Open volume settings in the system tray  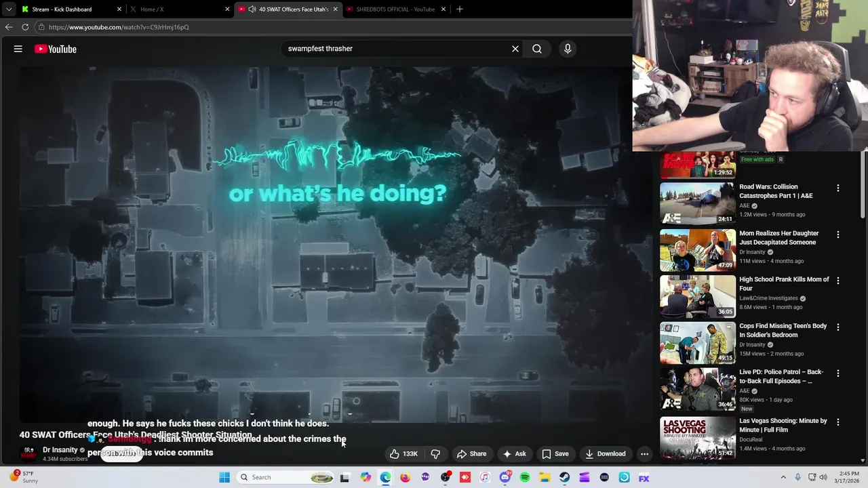point(823,477)
